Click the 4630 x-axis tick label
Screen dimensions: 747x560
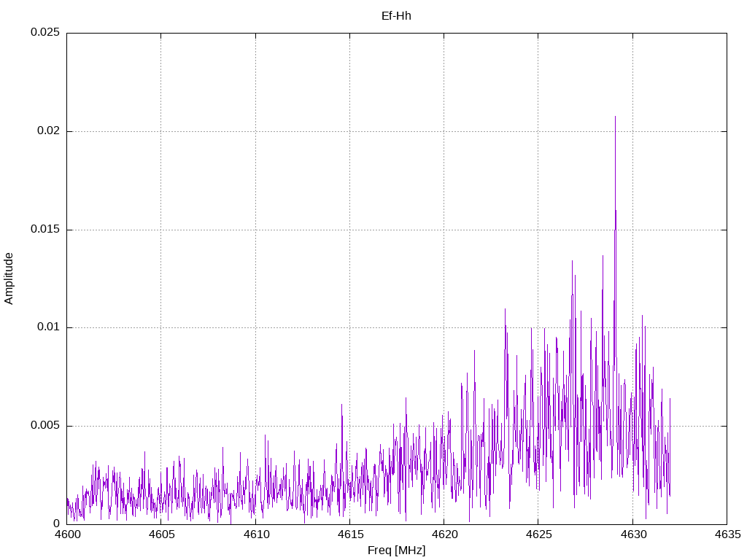632,534
